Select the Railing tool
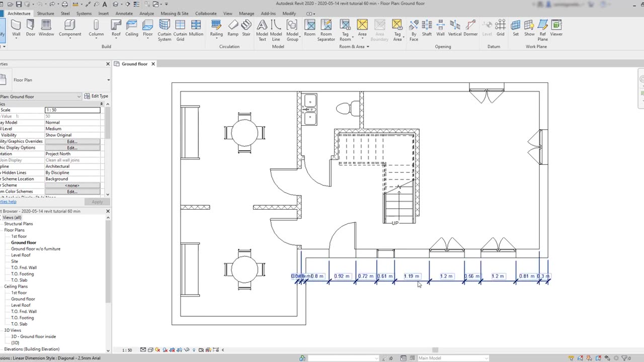 click(x=216, y=28)
